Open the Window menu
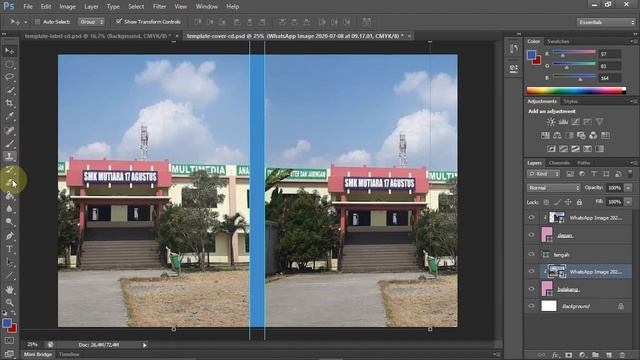The image size is (640, 360). click(207, 7)
